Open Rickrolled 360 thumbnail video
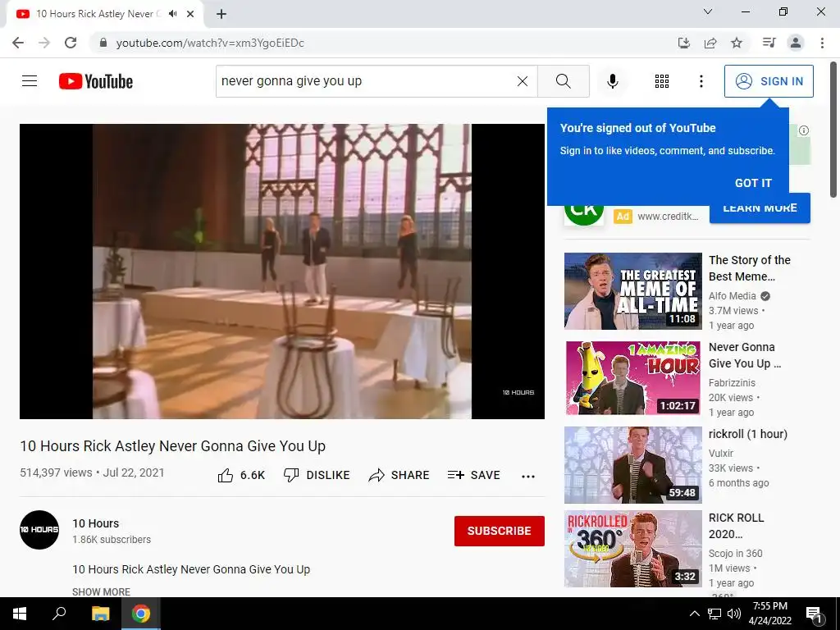This screenshot has width=840, height=630. [632, 549]
